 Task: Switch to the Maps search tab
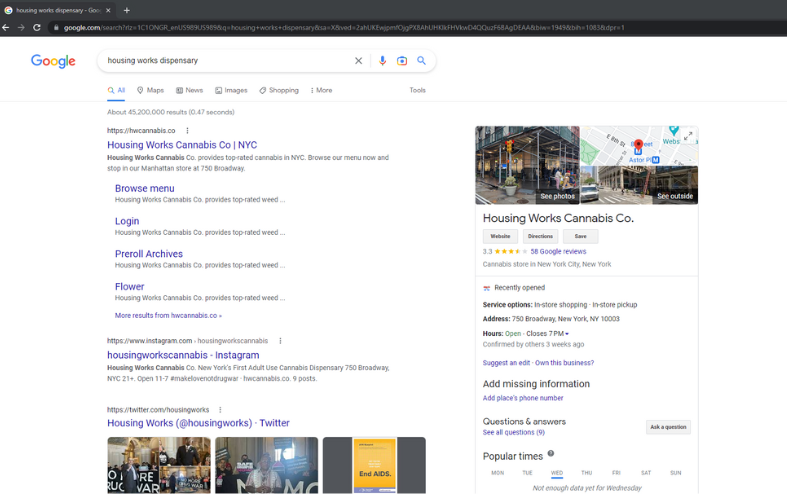tap(151, 90)
